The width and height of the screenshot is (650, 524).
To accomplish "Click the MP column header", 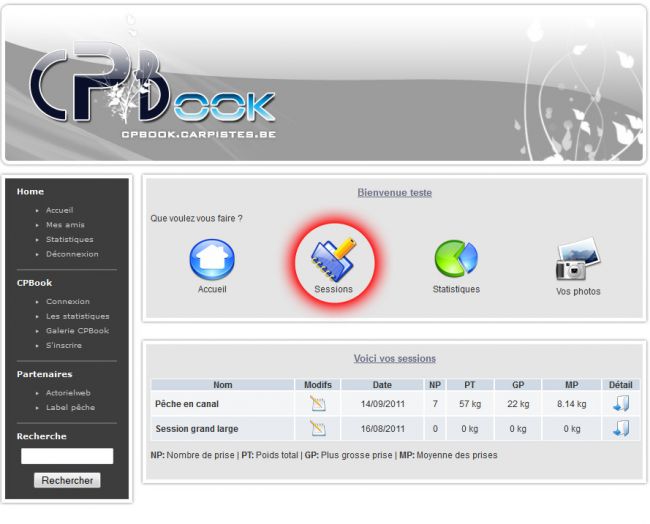I will click(x=572, y=385).
